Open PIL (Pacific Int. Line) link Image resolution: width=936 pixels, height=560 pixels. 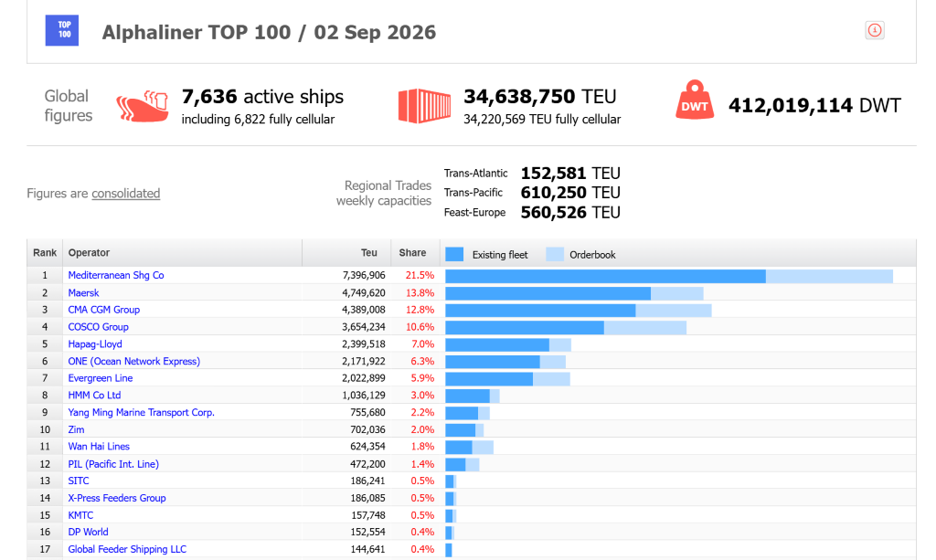click(x=113, y=463)
